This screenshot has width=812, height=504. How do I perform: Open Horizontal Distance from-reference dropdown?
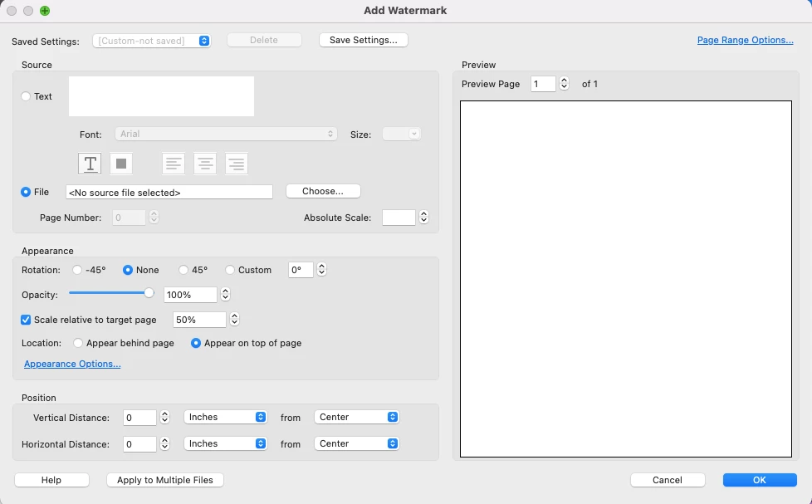pos(356,443)
